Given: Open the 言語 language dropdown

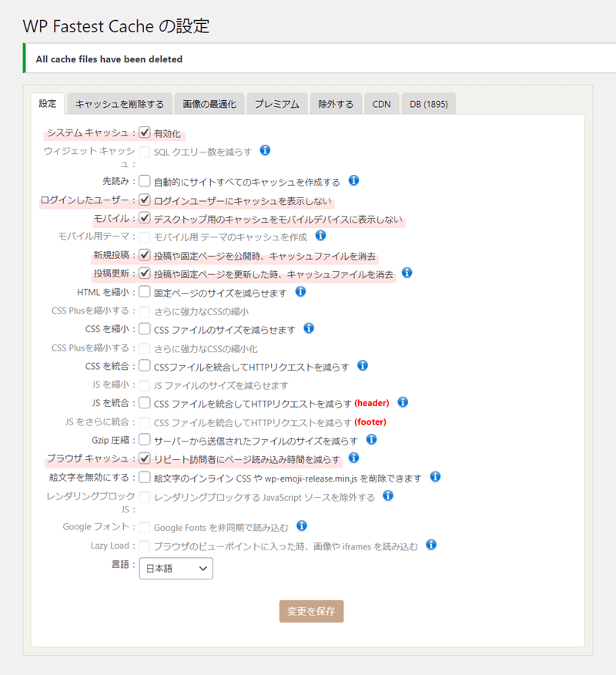Looking at the screenshot, I should 176,568.
